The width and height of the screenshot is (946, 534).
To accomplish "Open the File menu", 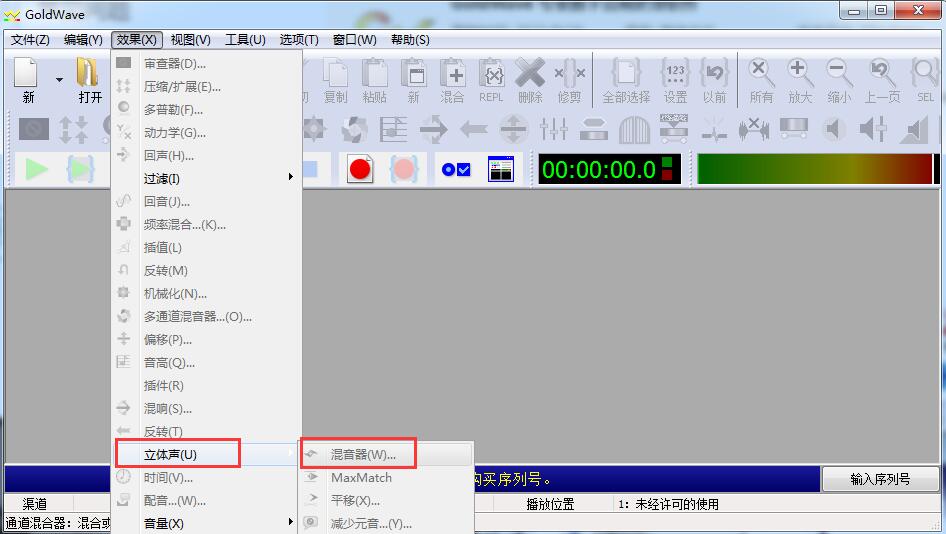I will [30, 40].
